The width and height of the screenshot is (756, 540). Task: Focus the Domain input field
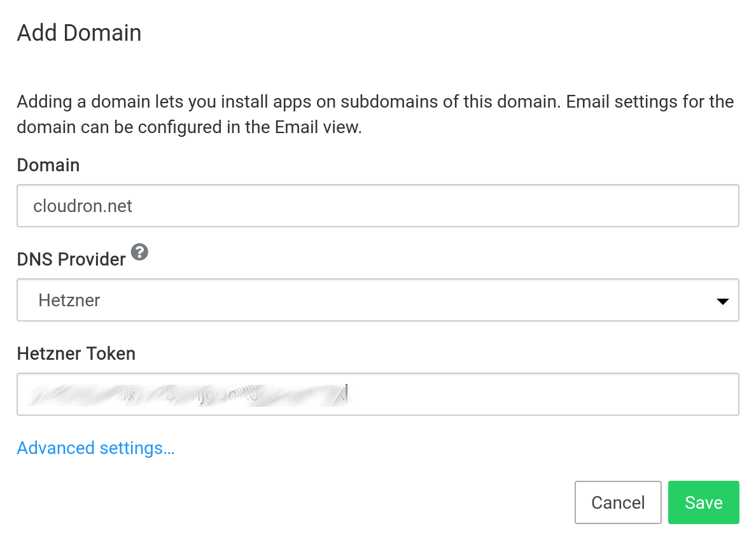[x=377, y=206]
